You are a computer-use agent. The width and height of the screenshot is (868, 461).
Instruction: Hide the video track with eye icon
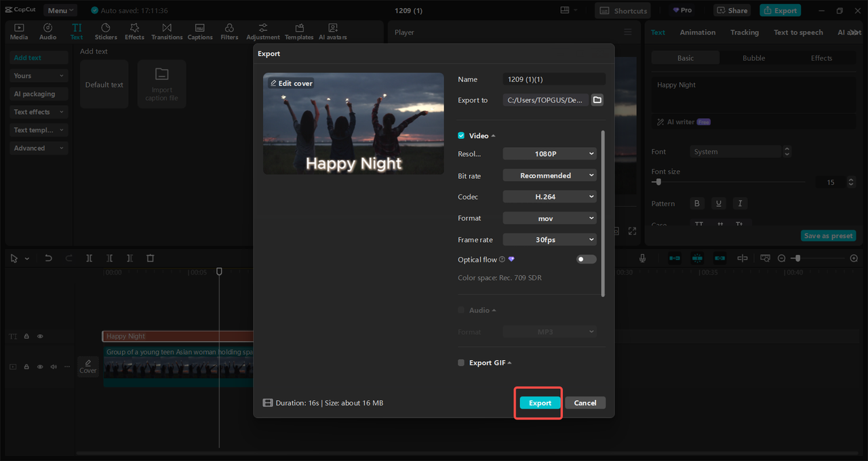(x=40, y=367)
